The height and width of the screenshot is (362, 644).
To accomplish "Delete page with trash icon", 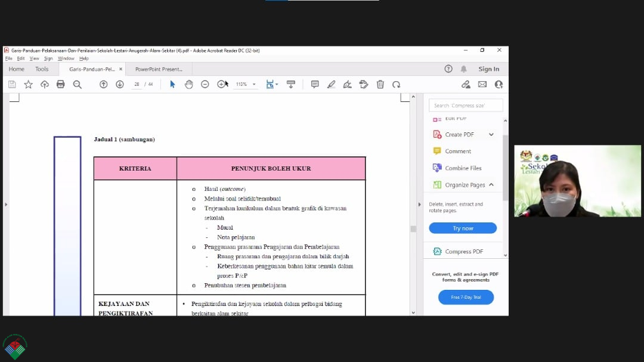I will (x=380, y=84).
